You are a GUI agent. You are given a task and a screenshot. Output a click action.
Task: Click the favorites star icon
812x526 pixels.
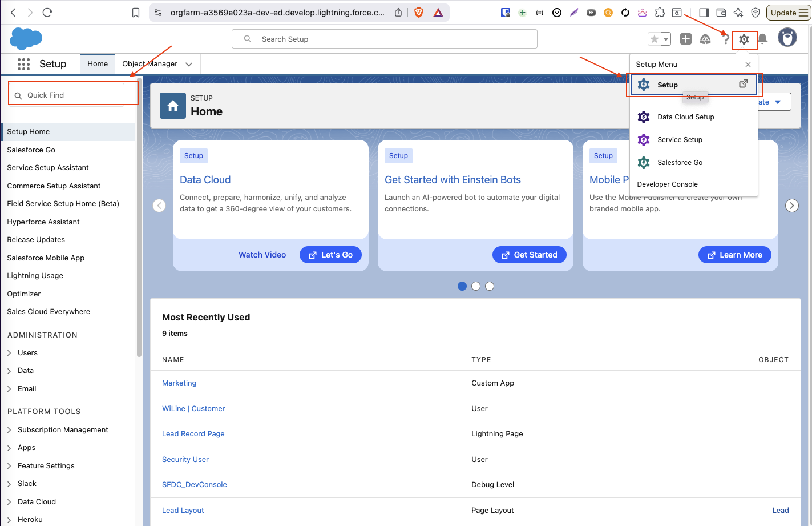654,39
